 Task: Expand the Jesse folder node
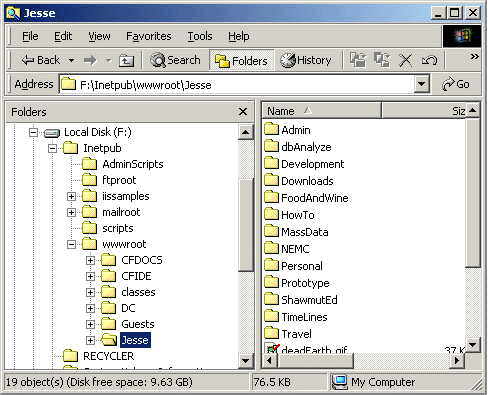90,340
